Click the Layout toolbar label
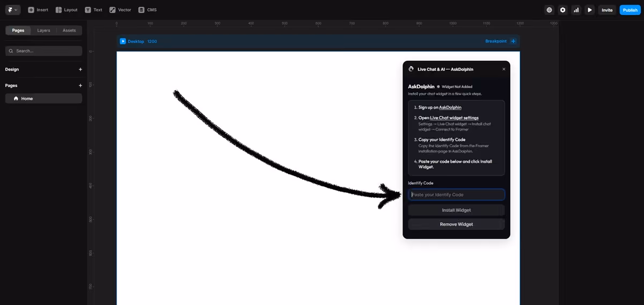 [71, 10]
